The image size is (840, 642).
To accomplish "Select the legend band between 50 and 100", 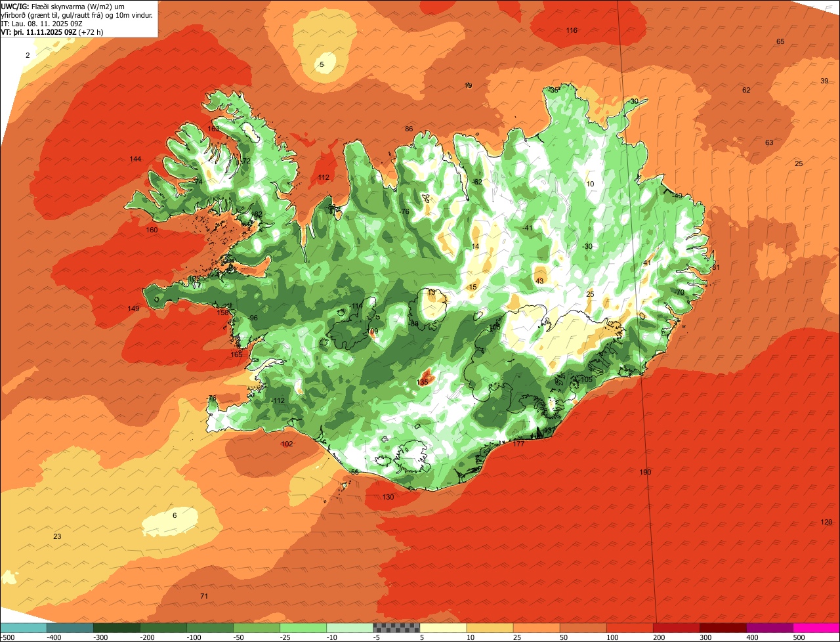I will (583, 628).
